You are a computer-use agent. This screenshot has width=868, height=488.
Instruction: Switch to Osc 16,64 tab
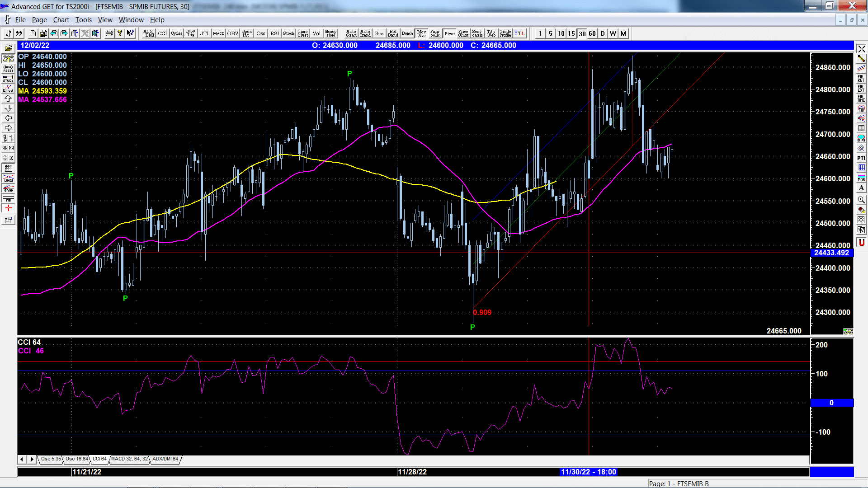tap(76, 459)
